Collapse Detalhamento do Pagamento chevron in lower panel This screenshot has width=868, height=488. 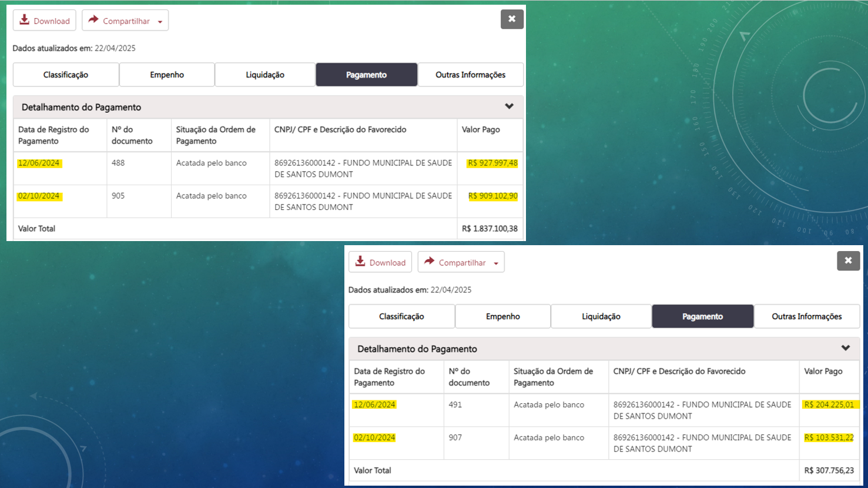click(846, 348)
